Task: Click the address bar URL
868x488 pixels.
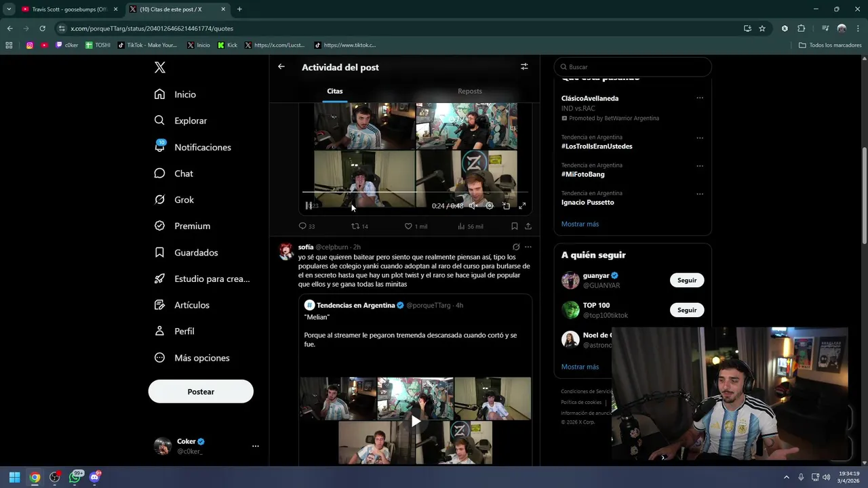Action: (x=152, y=28)
